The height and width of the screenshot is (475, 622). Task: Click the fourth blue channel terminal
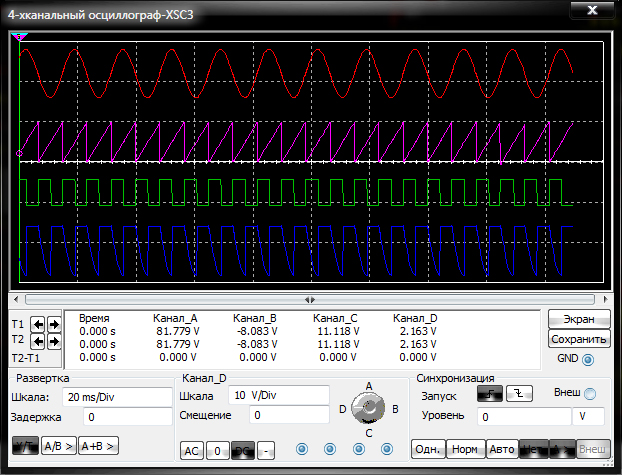pyautogui.click(x=387, y=449)
